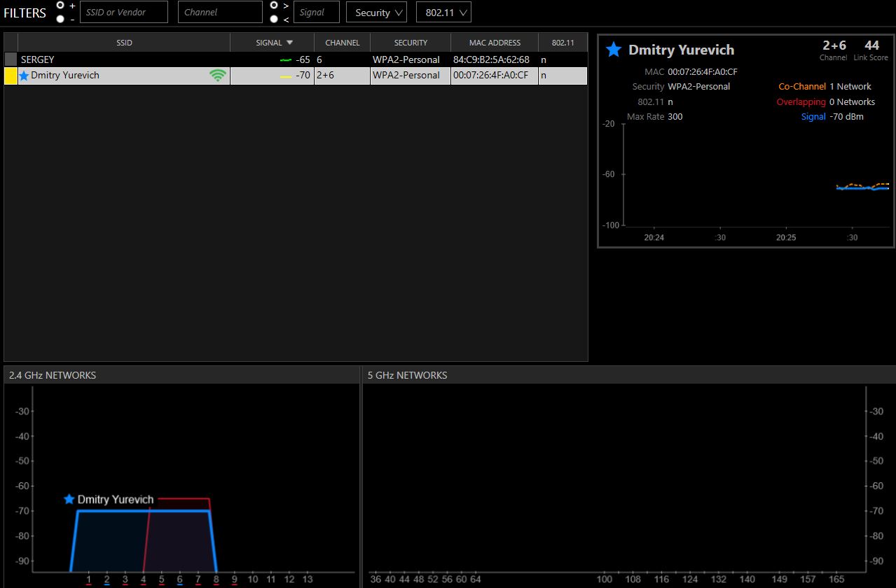Open the Security filter dropdown
The height and width of the screenshot is (588, 896).
point(376,13)
